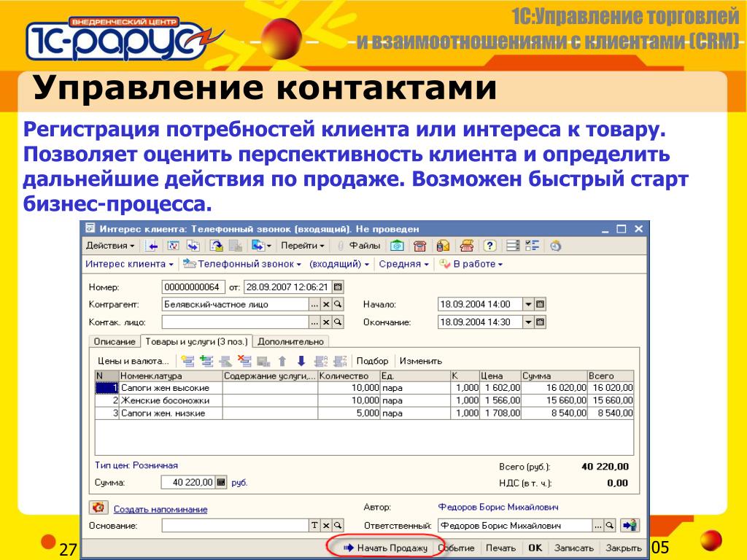
Task: Click the paperclip Файлы toolbar button
Action: point(358,246)
